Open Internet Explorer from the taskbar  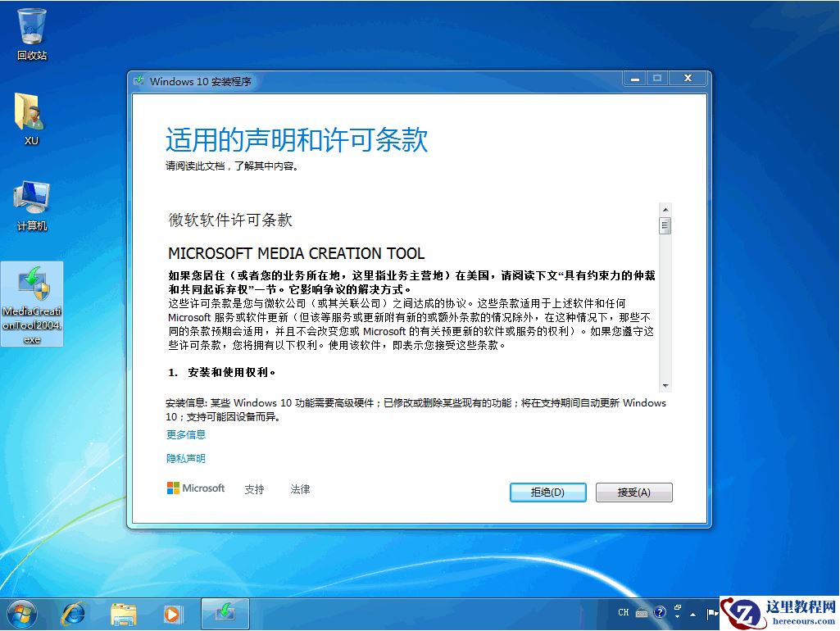[x=75, y=612]
